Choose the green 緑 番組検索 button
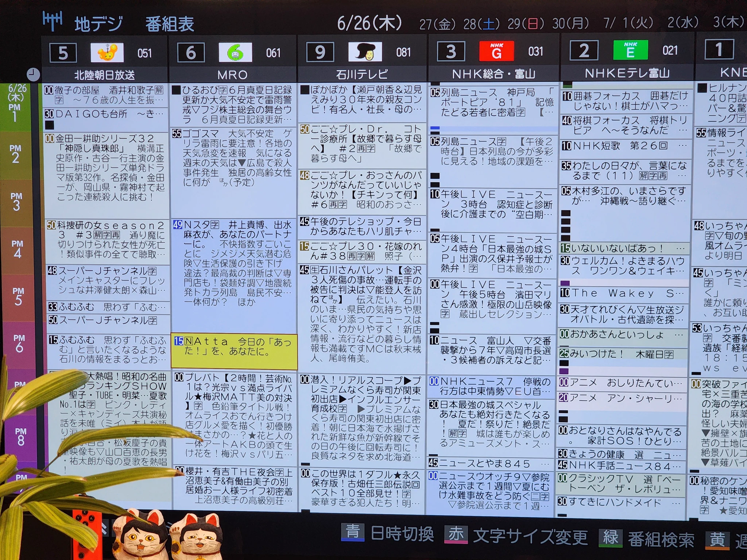This screenshot has width=747, height=560. coord(646,539)
